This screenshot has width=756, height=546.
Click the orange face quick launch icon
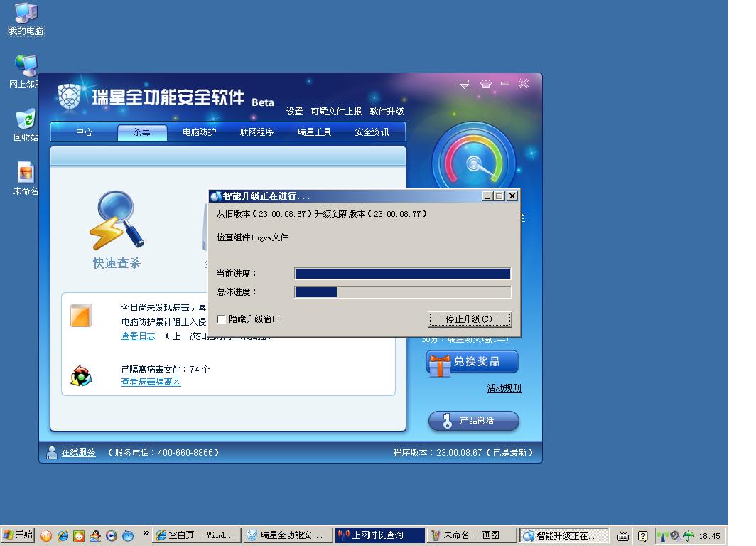[x=79, y=536]
